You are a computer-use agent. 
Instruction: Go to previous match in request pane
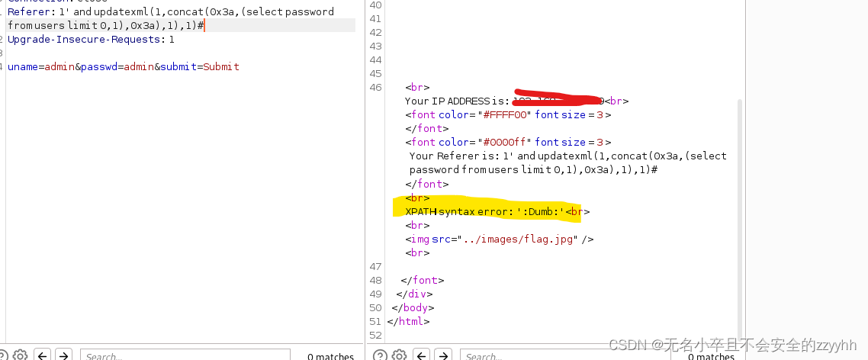[43, 355]
